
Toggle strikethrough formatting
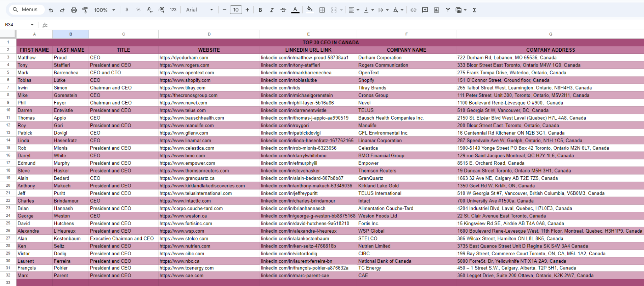point(283,10)
